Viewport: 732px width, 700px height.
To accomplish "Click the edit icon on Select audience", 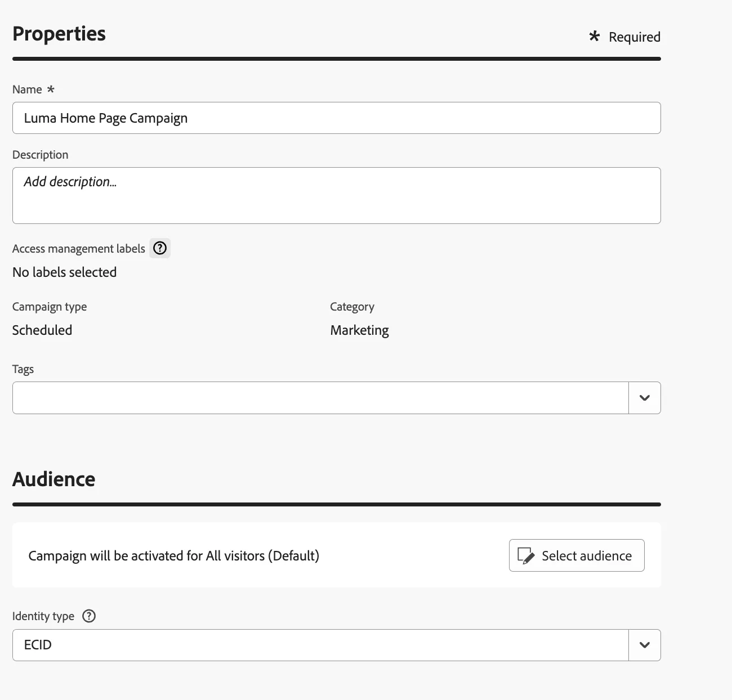I will point(526,556).
